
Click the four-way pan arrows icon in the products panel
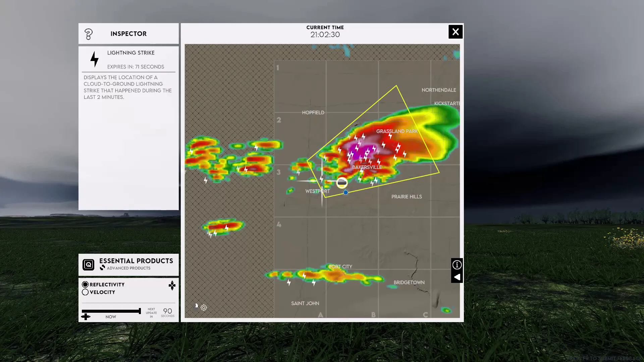(172, 286)
